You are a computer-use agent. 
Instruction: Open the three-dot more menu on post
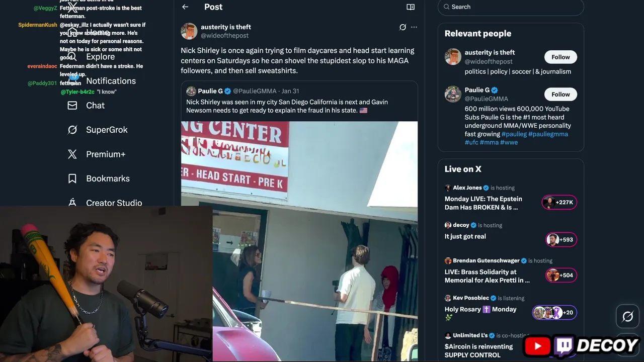click(x=414, y=27)
